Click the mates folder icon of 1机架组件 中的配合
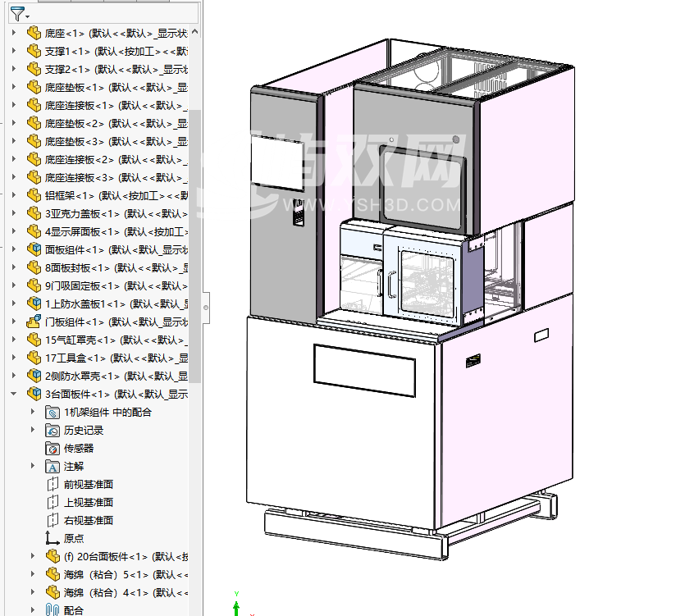 coord(53,412)
